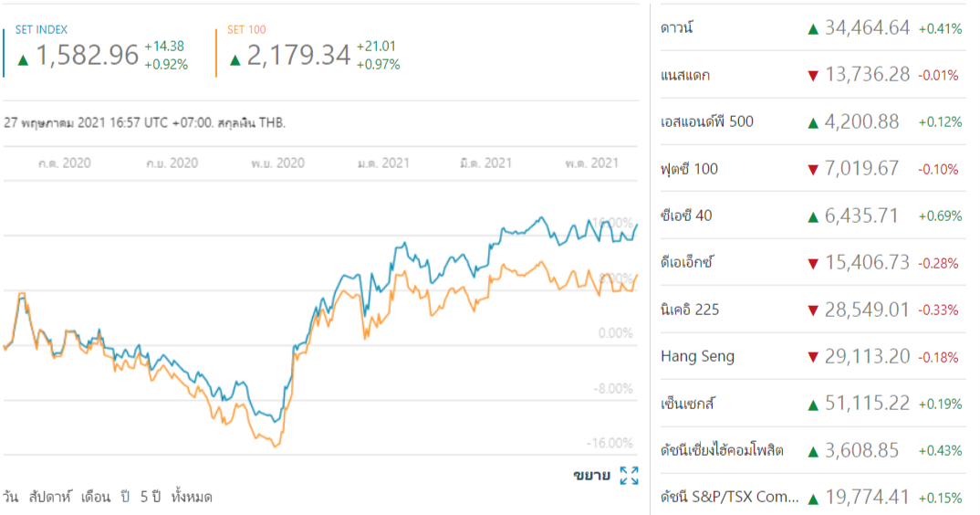The width and height of the screenshot is (980, 515).
Task: Open the SET INDEX title link
Action: click(41, 30)
